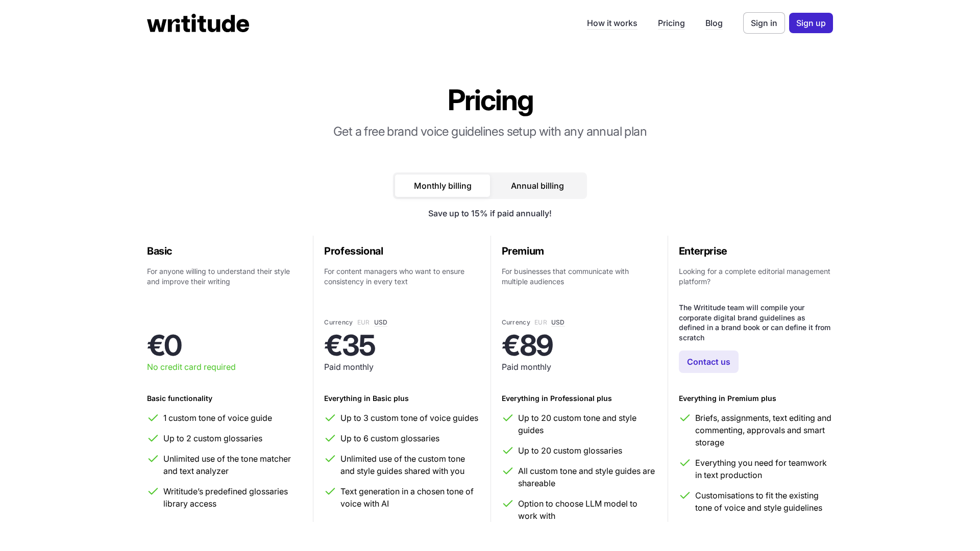This screenshot has height=551, width=980.
Task: Click checkmark beside 'Up to 20 custom glossaries'
Action: 507,450
